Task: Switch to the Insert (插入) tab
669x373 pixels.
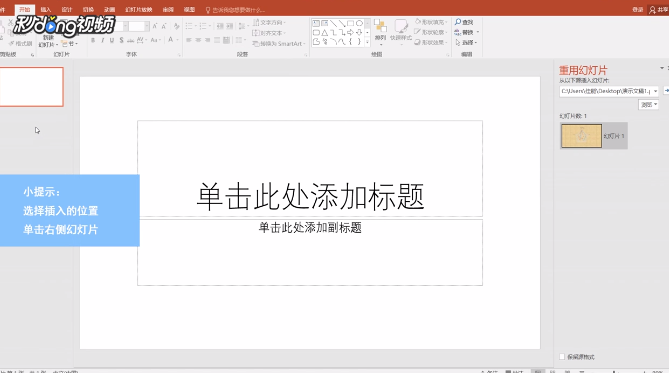Action: point(46,10)
